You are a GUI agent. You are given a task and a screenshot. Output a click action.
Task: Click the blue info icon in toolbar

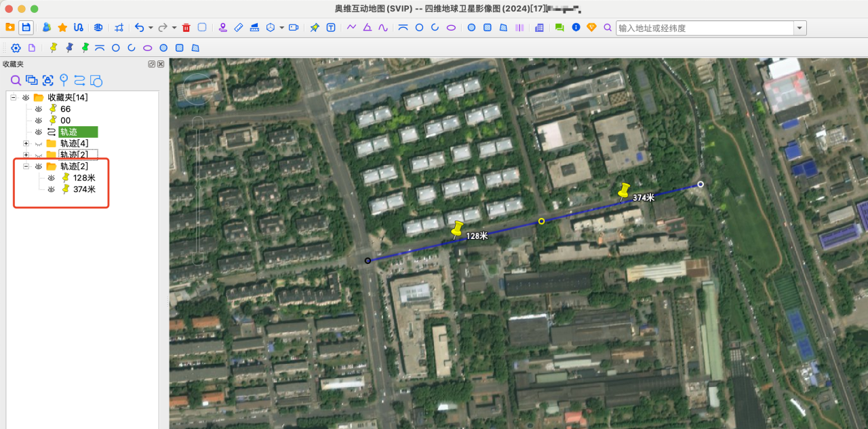[x=576, y=28]
